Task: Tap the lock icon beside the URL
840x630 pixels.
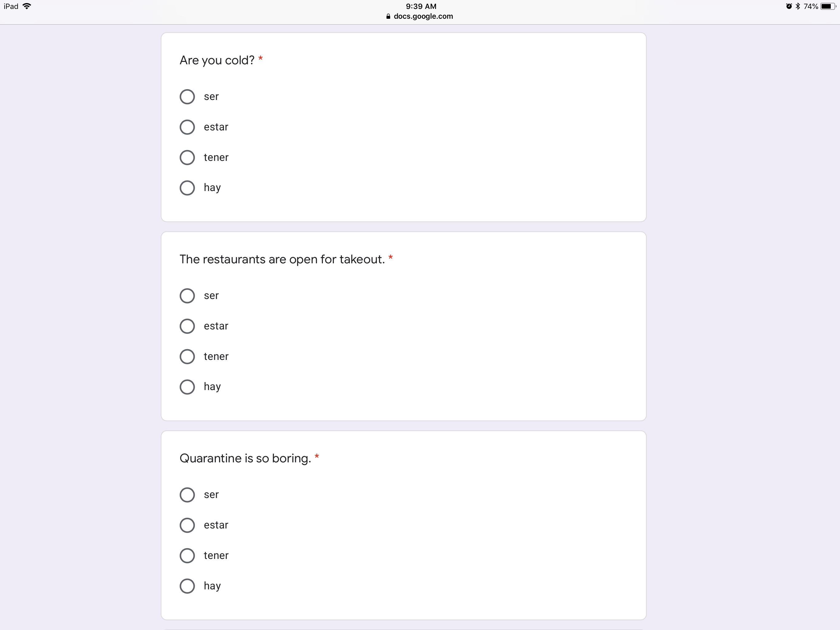Action: point(388,16)
